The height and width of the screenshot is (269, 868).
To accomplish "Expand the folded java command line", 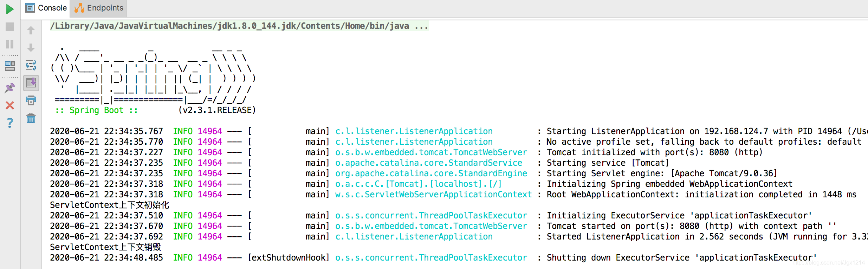I will [x=239, y=26].
